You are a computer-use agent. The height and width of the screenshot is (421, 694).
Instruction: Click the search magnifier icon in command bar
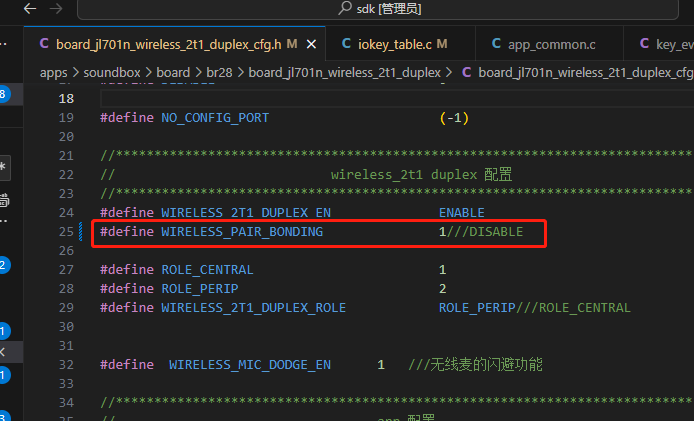[345, 8]
